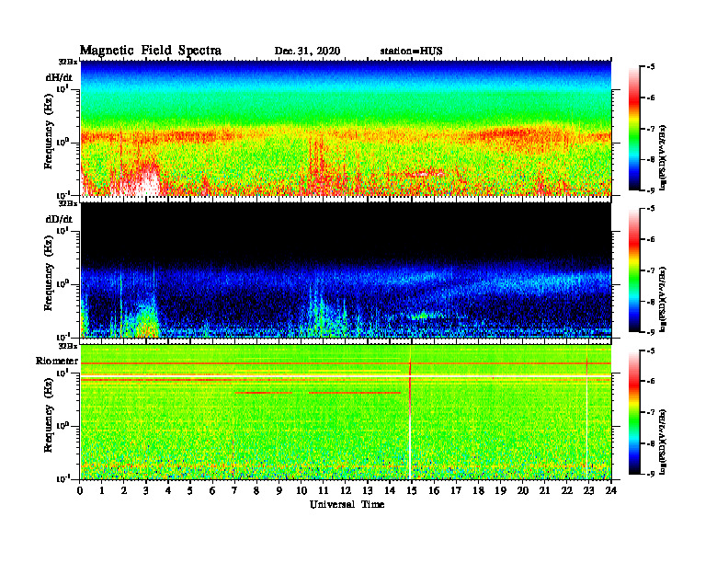Click the '12' tick on the Universal Time axis
The height and width of the screenshot is (563, 728).
[346, 490]
